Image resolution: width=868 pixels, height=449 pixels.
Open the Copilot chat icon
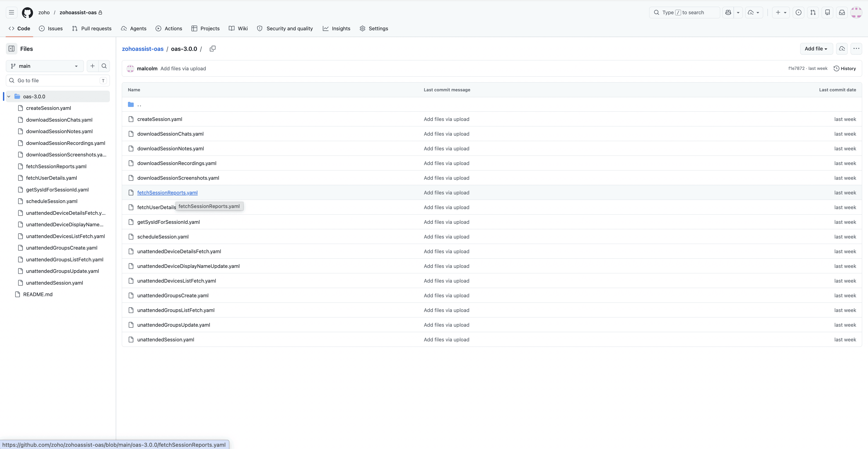728,12
